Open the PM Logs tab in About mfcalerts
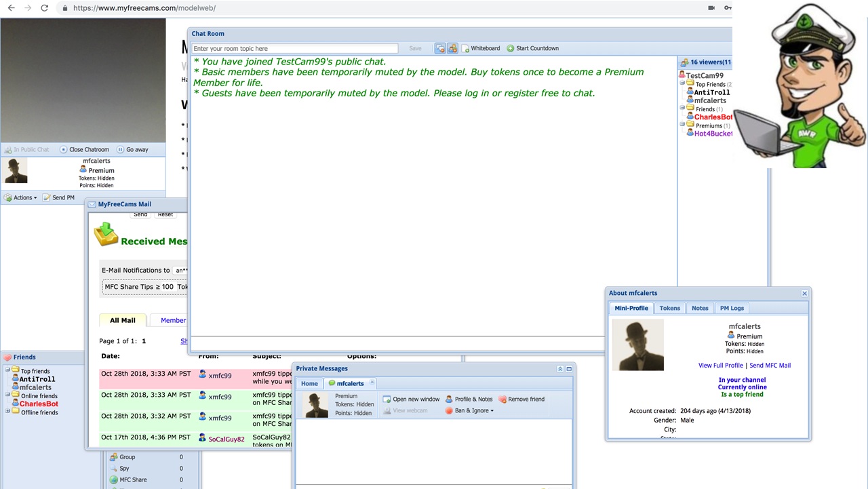The height and width of the screenshot is (489, 868). 732,308
